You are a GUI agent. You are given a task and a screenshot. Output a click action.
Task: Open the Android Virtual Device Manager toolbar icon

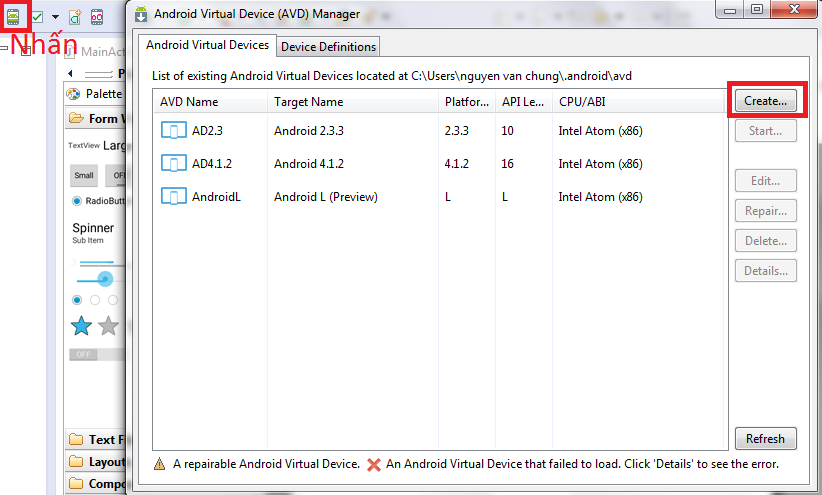[x=13, y=17]
